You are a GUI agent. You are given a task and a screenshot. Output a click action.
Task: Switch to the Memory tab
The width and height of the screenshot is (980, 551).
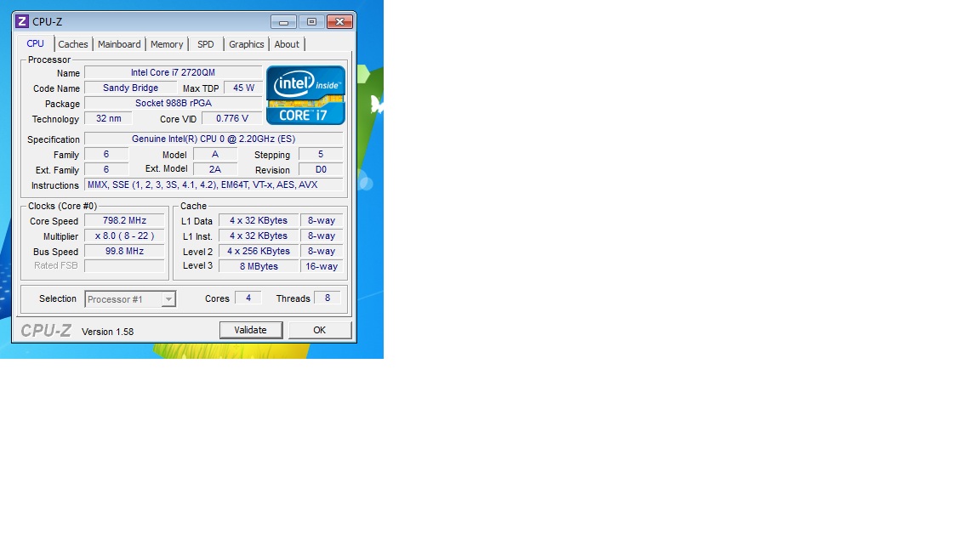pyautogui.click(x=167, y=44)
